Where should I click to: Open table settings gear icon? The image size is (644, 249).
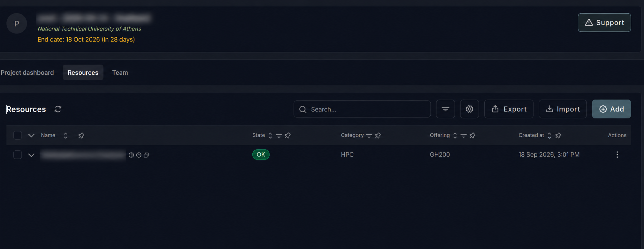point(469,109)
